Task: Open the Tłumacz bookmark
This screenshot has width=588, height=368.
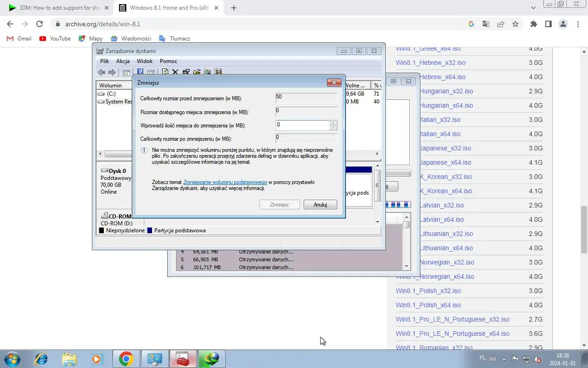Action: 175,39
